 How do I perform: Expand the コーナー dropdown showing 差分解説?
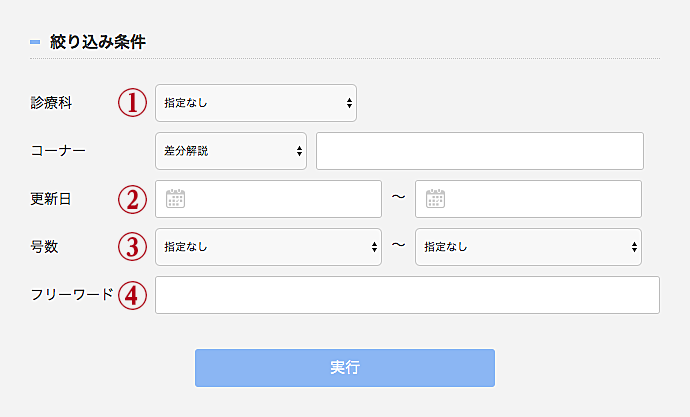[x=231, y=151]
